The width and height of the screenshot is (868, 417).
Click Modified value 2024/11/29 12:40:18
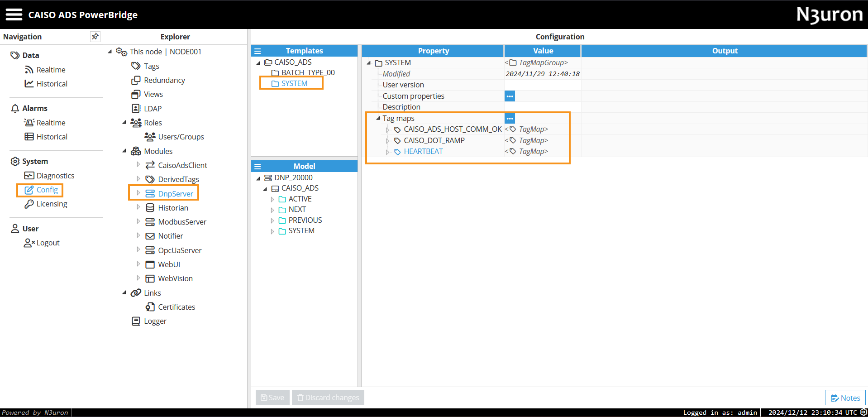[x=543, y=74]
